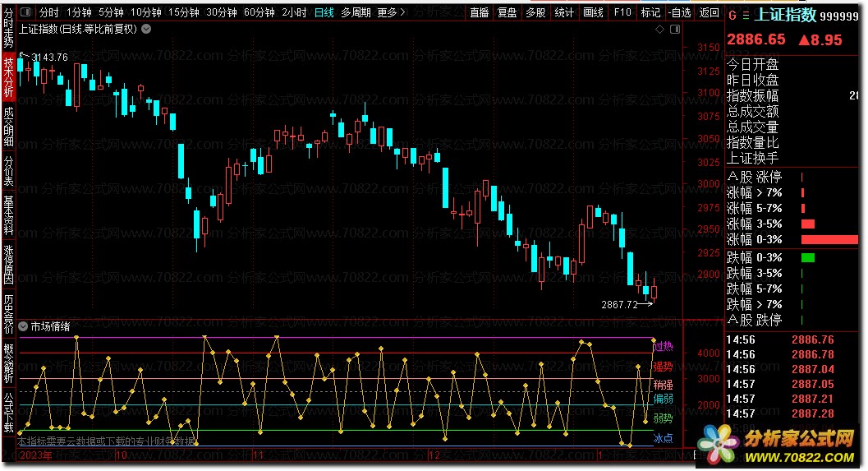Click the 今日开盘 label
The height and width of the screenshot is (471, 868).
point(752,64)
